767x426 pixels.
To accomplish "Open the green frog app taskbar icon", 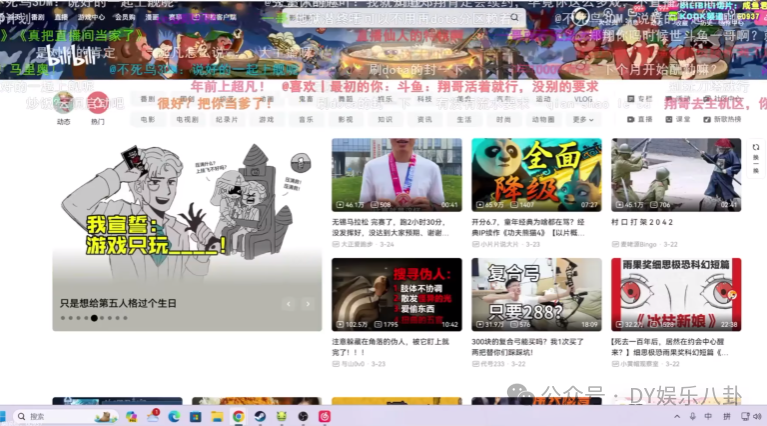I will [281, 416].
